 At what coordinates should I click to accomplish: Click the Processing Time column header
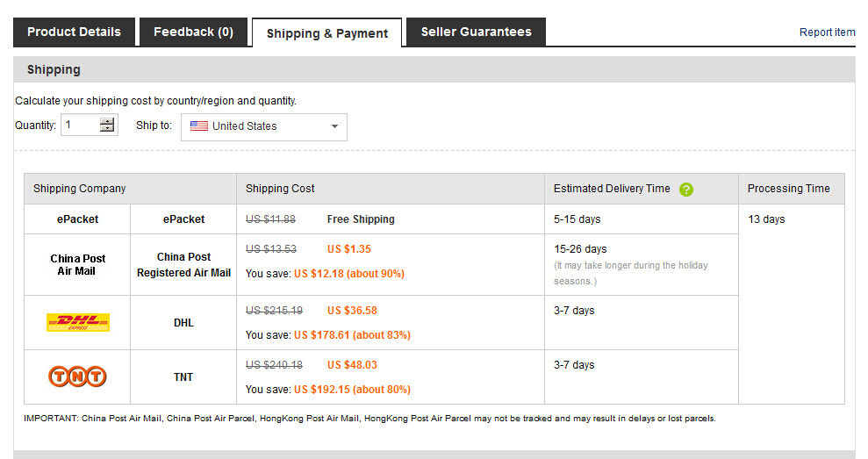tap(788, 189)
